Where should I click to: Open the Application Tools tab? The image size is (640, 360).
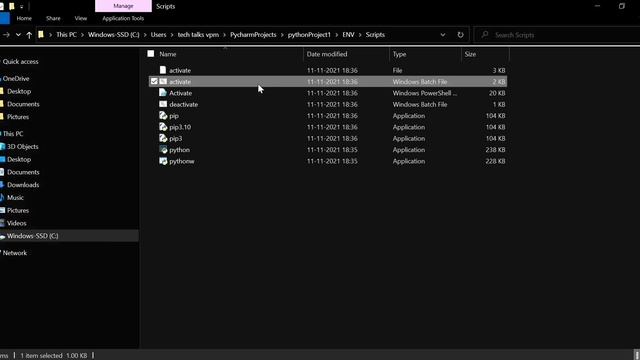pyautogui.click(x=123, y=18)
